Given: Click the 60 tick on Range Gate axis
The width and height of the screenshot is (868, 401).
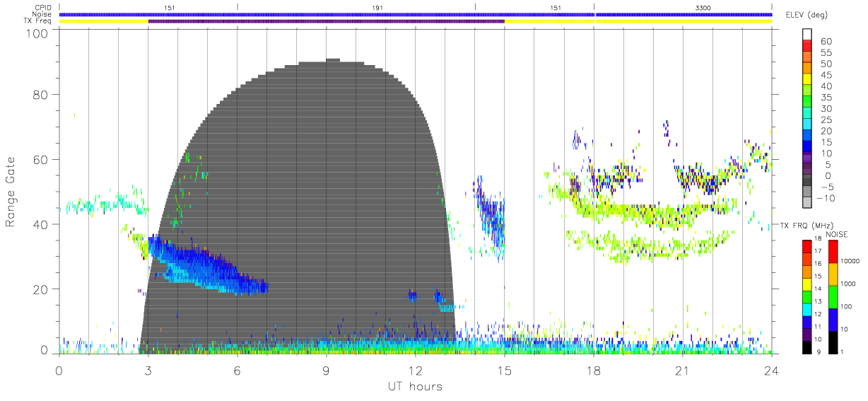Looking at the screenshot, I should coord(42,160).
